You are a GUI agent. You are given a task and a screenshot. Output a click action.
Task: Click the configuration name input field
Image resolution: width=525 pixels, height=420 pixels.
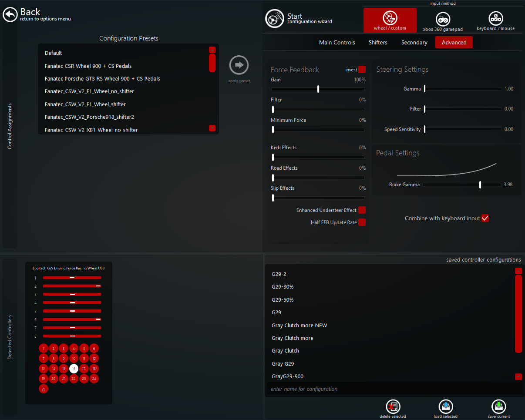pyautogui.click(x=394, y=389)
